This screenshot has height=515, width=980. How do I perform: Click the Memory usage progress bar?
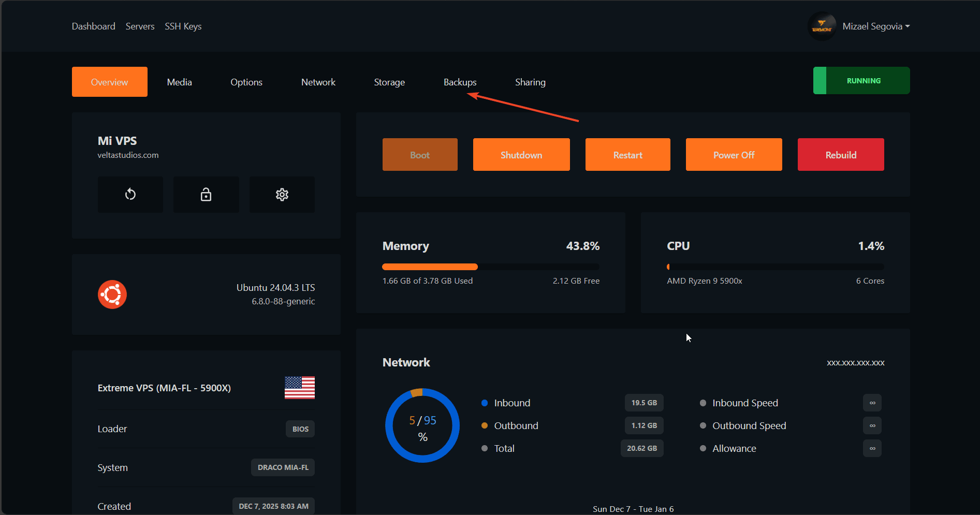tap(491, 267)
